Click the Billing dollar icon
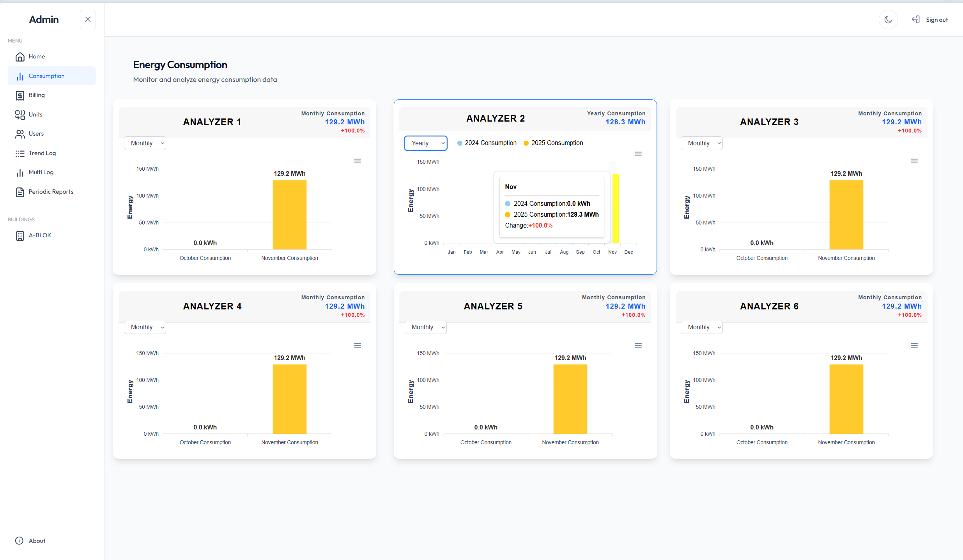The height and width of the screenshot is (560, 963). pyautogui.click(x=20, y=95)
